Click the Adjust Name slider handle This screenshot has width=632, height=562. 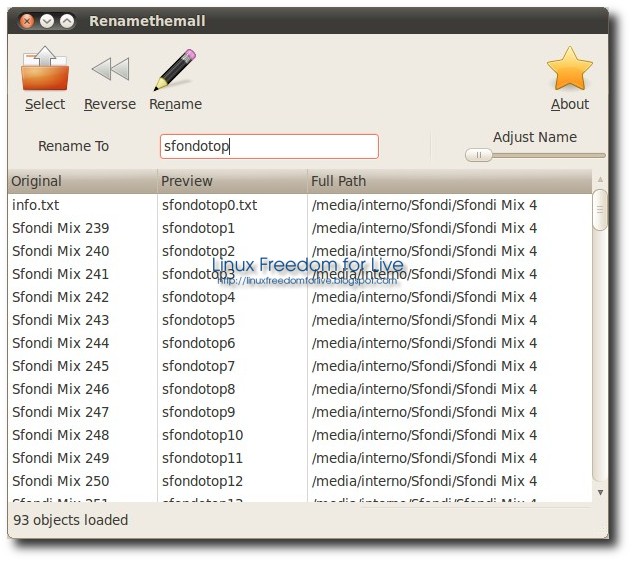[x=478, y=155]
